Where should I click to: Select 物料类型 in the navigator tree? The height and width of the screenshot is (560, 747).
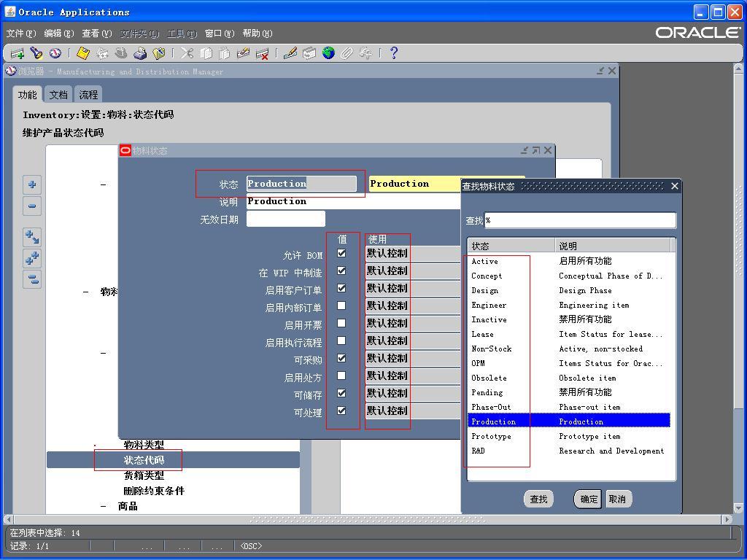[144, 445]
